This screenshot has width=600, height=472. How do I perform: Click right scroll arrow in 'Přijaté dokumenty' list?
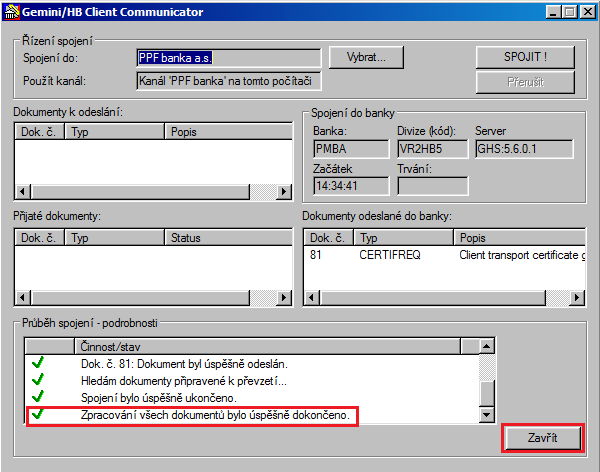click(284, 297)
